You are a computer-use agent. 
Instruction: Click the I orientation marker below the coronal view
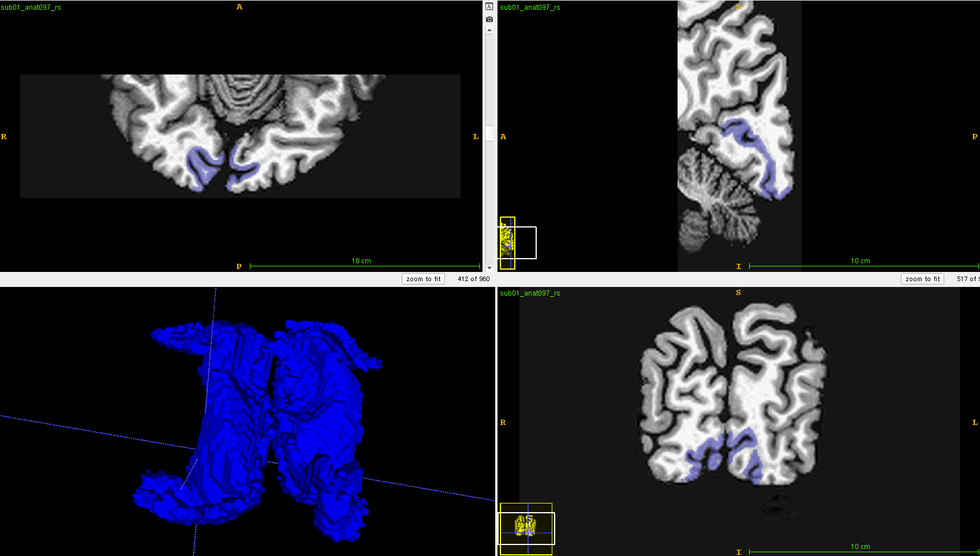tap(738, 552)
